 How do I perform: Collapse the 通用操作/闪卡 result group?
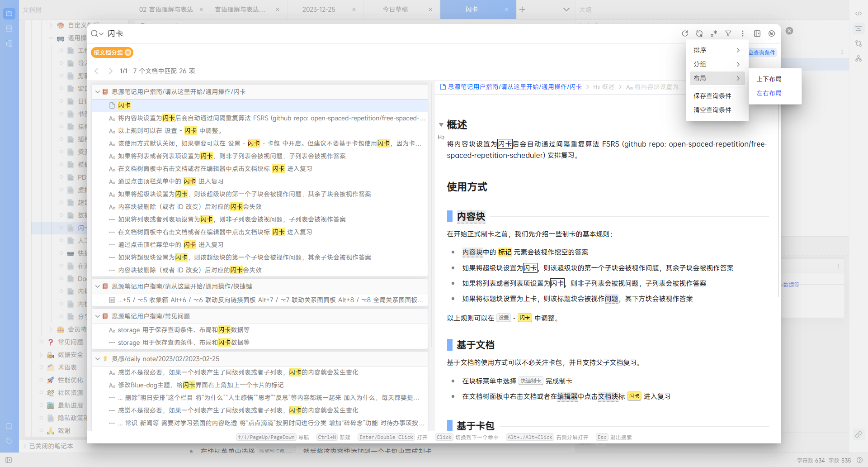98,92
